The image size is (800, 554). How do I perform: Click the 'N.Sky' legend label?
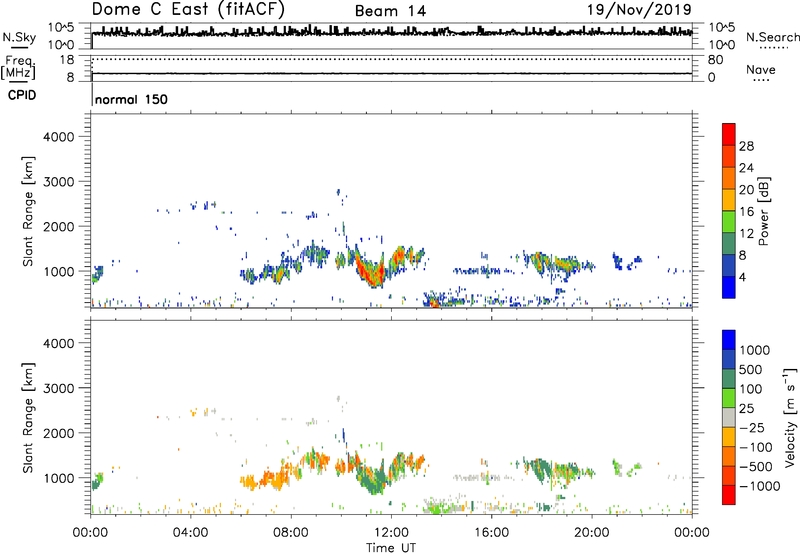click(19, 38)
